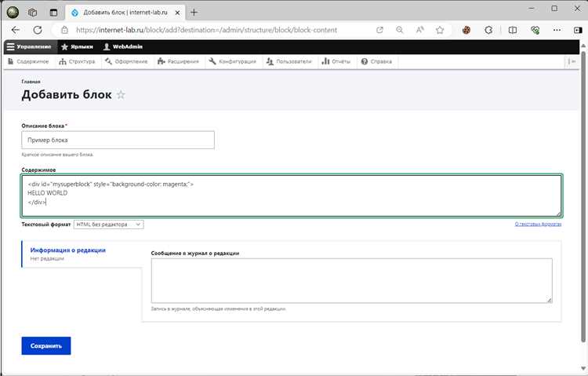Click the open-in-app icon in address bar
Image resolution: width=588 pixels, height=376 pixels.
[379, 30]
